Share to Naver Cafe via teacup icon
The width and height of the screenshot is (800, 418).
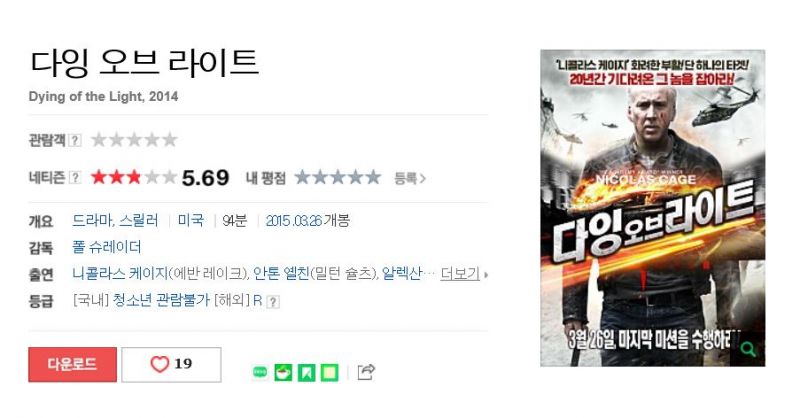tap(283, 373)
